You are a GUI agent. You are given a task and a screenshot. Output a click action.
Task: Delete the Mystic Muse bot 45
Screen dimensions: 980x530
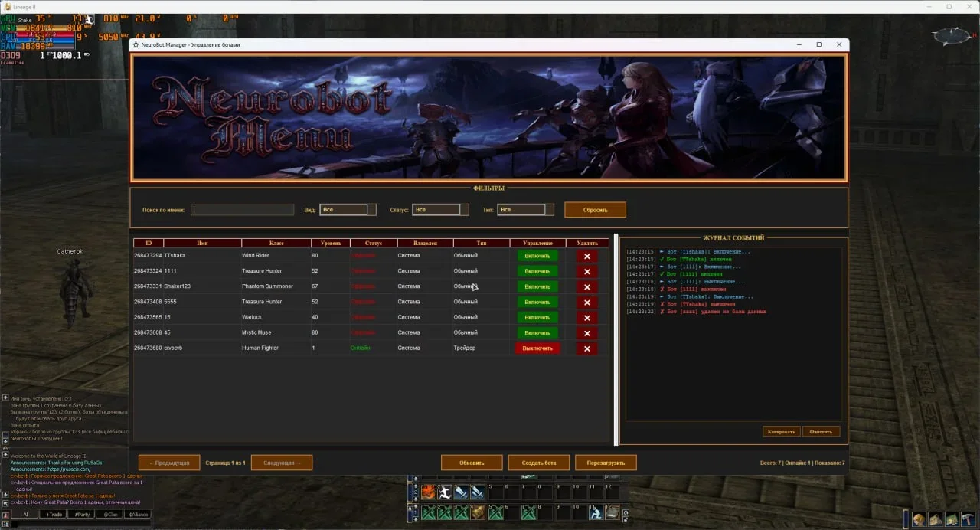point(586,333)
